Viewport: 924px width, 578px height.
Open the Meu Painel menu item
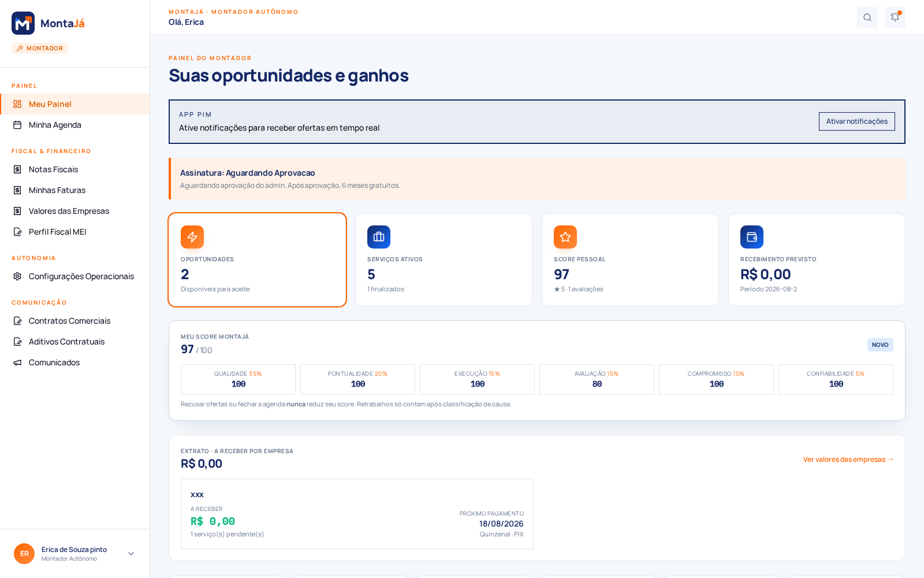pos(75,104)
